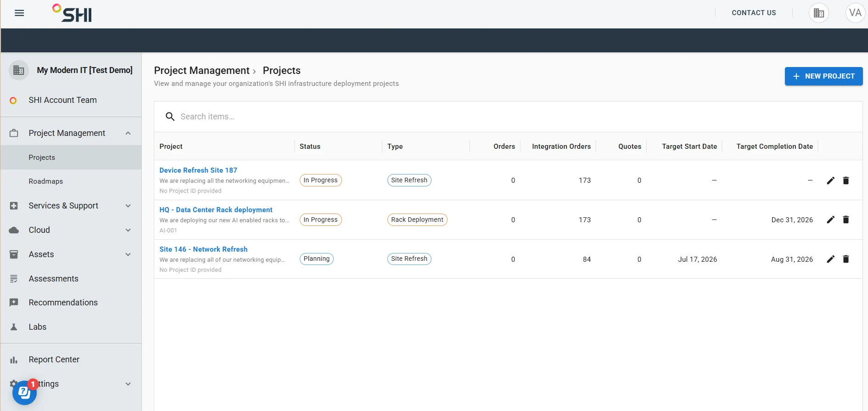The height and width of the screenshot is (411, 868).
Task: Select Projects in the sidebar
Action: click(x=71, y=158)
